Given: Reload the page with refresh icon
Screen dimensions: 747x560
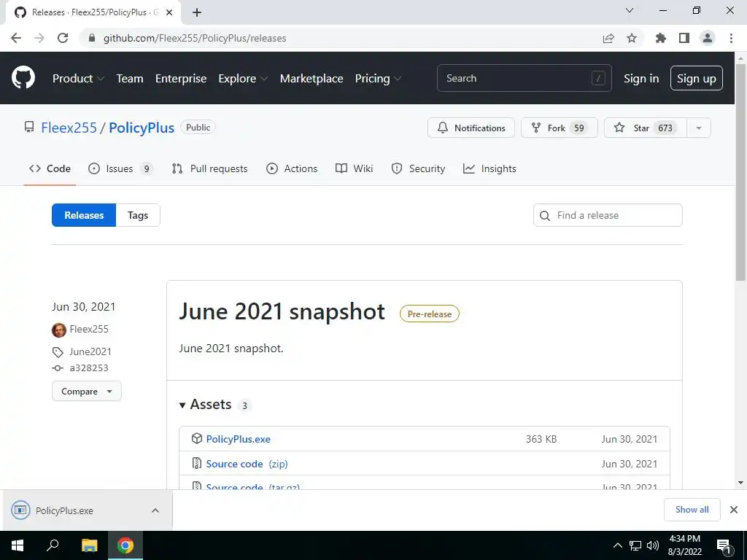Looking at the screenshot, I should [x=63, y=38].
